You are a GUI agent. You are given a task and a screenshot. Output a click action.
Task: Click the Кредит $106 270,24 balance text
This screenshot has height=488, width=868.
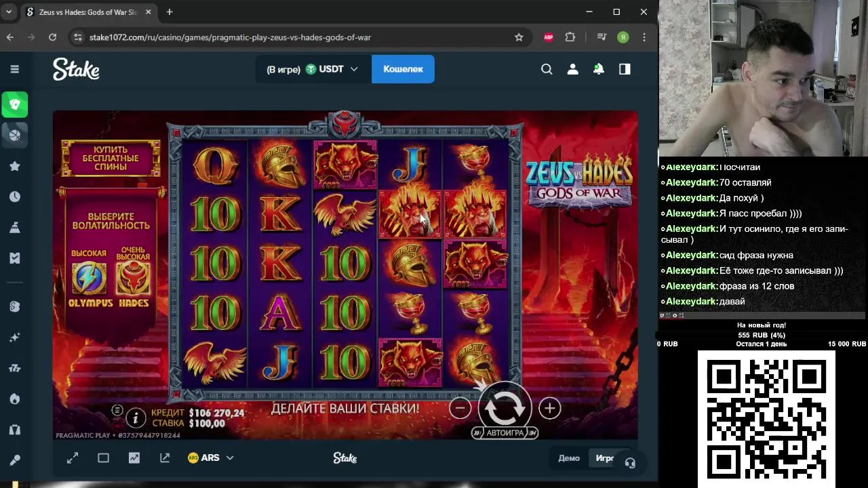[x=197, y=413]
